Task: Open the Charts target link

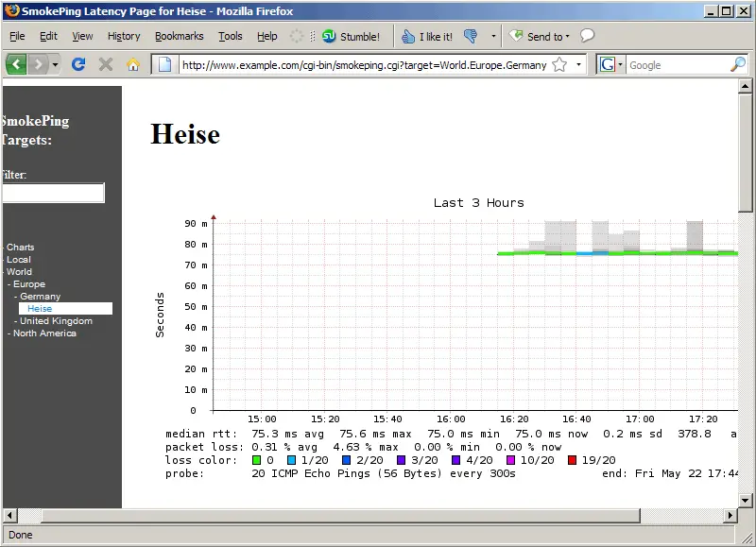Action: click(20, 248)
